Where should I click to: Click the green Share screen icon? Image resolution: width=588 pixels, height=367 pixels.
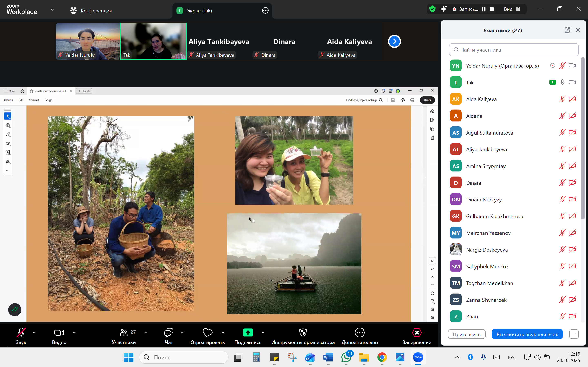point(248,333)
